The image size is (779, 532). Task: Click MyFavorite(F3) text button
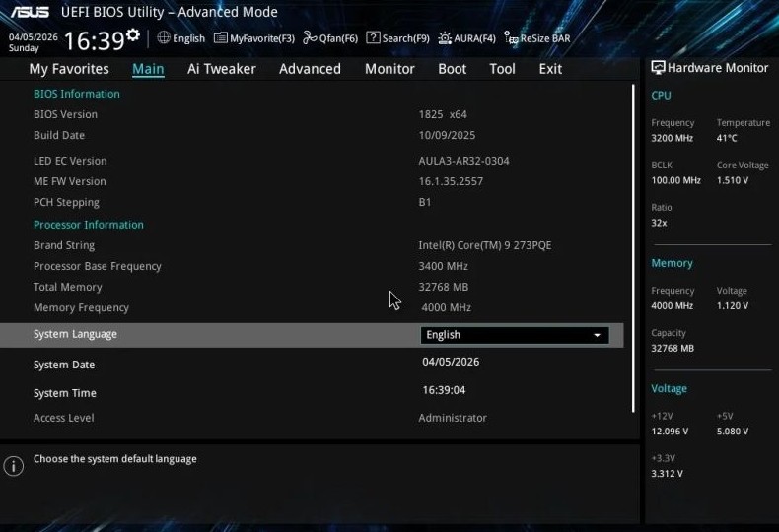pos(262,38)
